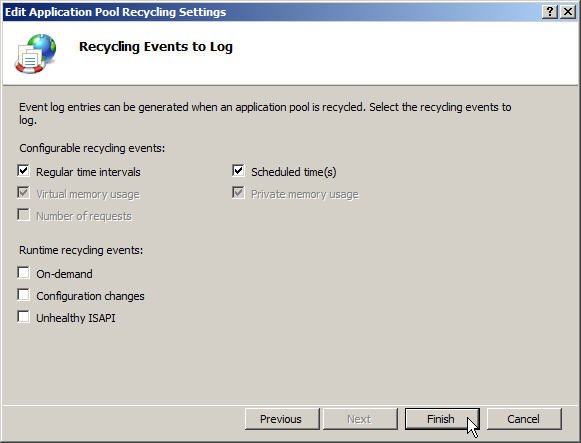Cancel the recycling settings dialog
The height and width of the screenshot is (443, 581).
point(524,419)
